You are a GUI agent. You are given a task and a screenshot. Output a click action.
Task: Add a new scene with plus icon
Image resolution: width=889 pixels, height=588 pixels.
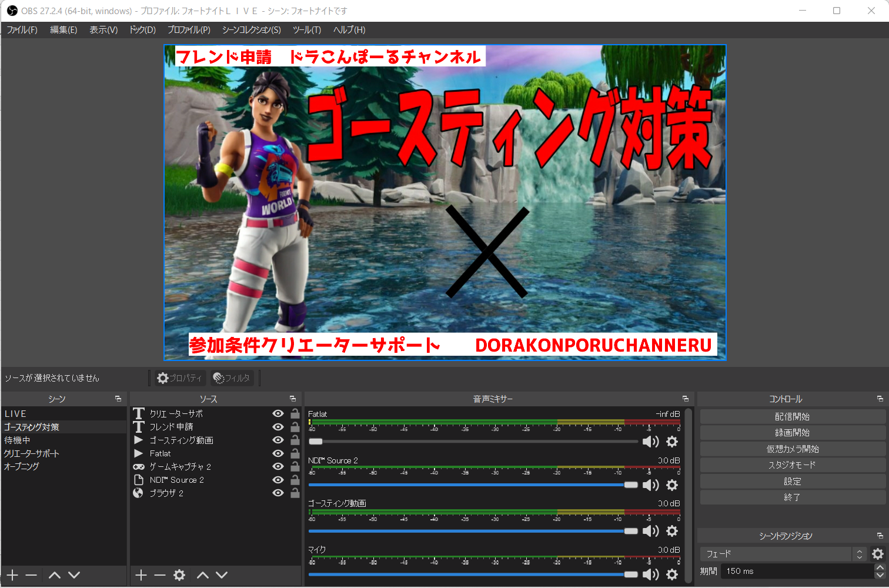13,575
